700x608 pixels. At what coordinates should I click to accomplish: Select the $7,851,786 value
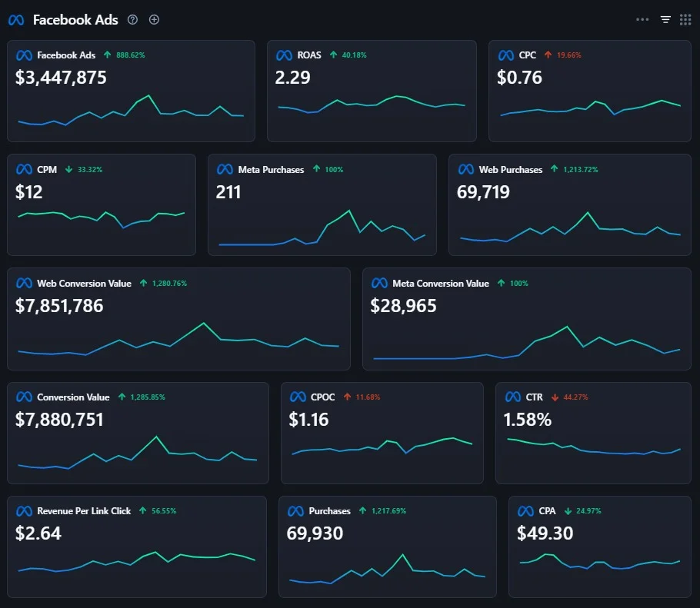click(59, 306)
